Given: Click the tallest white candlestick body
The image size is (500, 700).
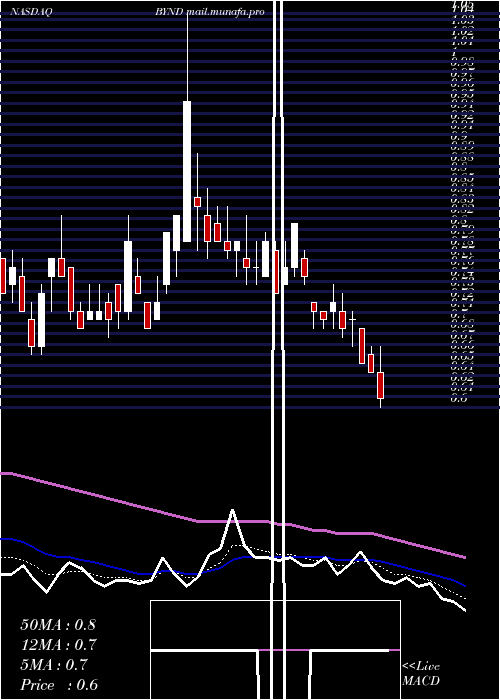Looking at the screenshot, I should (187, 171).
